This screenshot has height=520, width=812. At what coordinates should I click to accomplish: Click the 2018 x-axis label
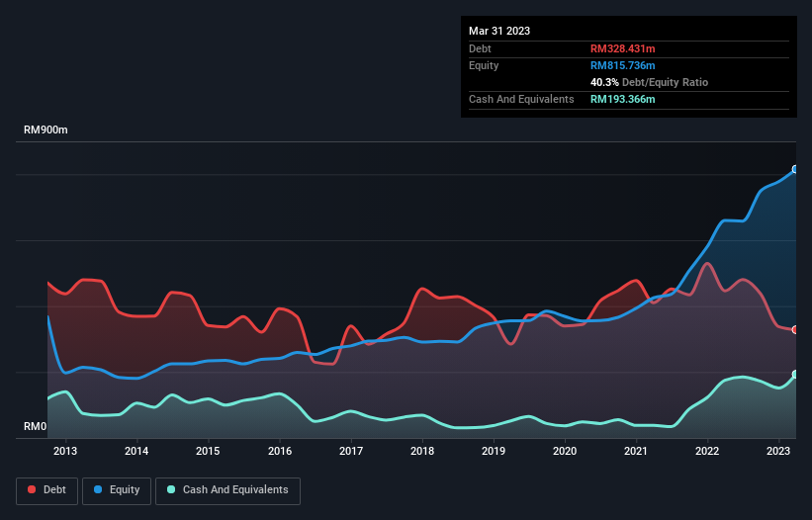(422, 451)
